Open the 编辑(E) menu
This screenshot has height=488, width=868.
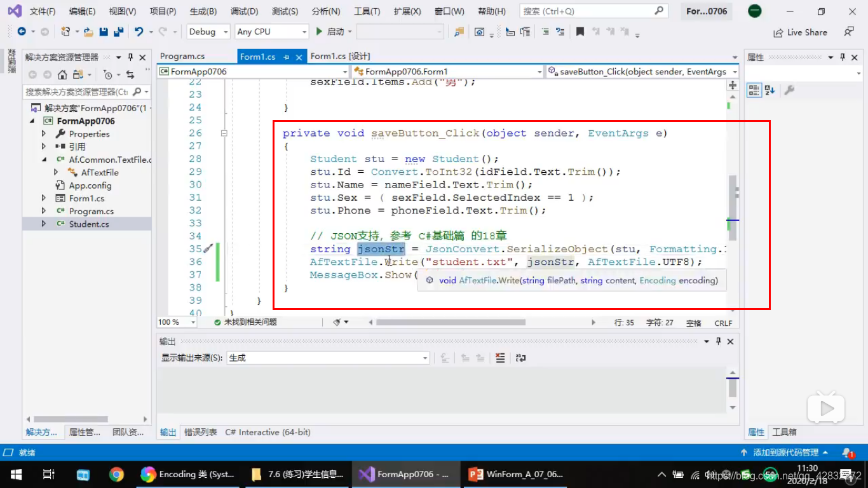[82, 11]
